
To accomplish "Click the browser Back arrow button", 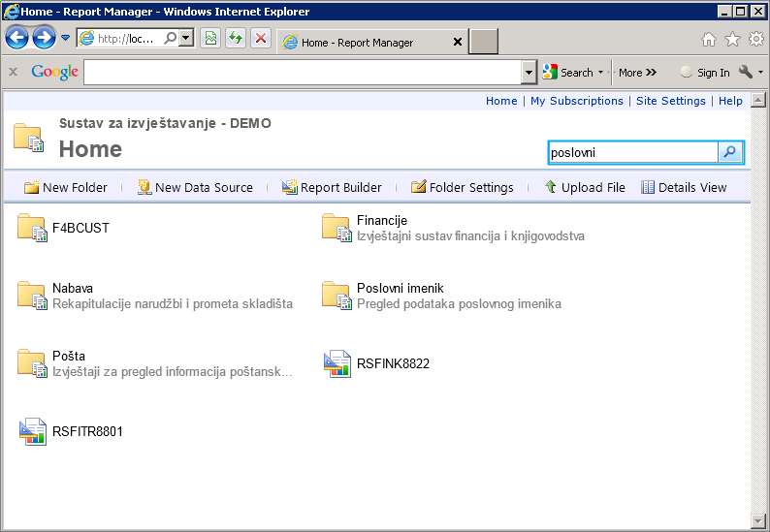I will coord(16,38).
